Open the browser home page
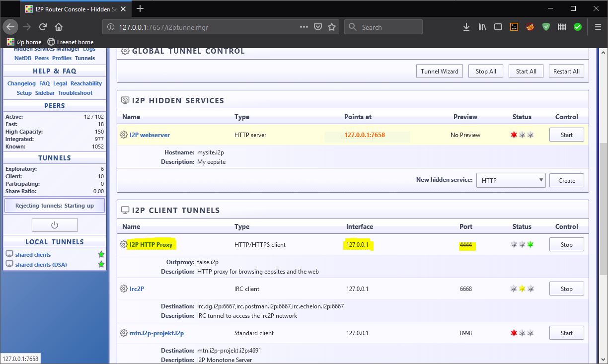608x364 pixels. (59, 27)
